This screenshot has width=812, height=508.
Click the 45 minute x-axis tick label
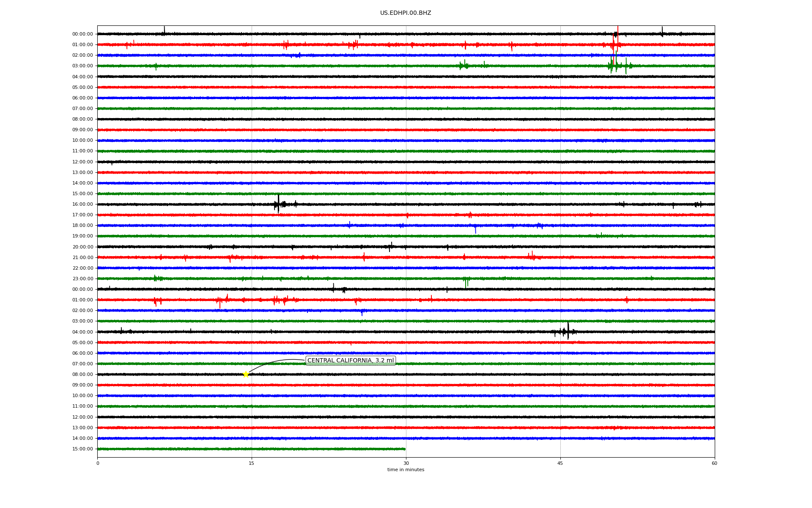[560, 463]
